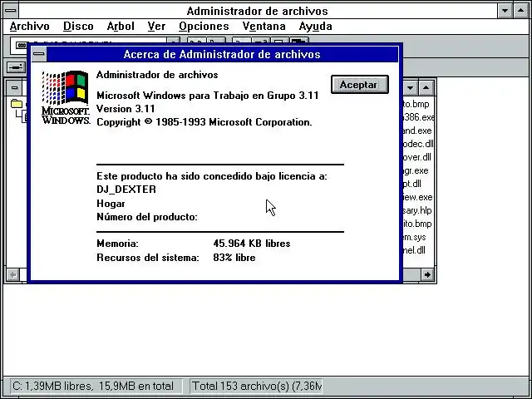This screenshot has width=532, height=399.
Task: Open the Archivo menu
Action: point(30,26)
